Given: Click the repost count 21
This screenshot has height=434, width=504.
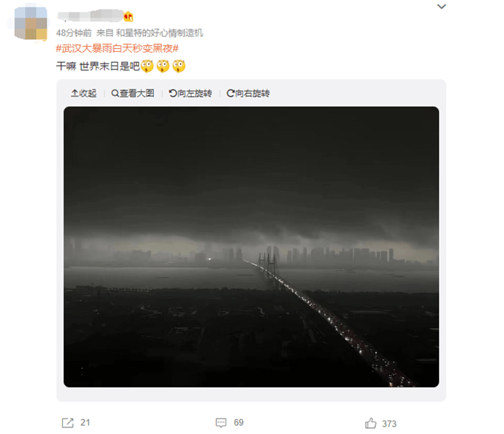Looking at the screenshot, I should 85,422.
